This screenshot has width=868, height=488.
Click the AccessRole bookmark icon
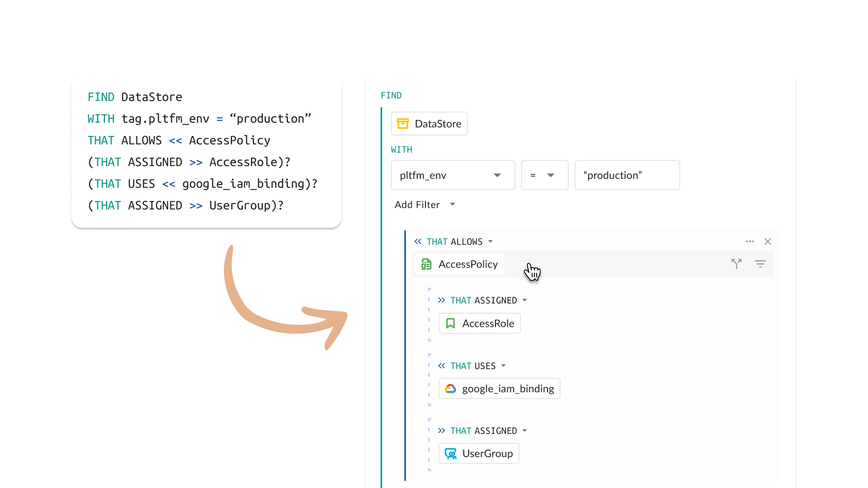tap(450, 324)
